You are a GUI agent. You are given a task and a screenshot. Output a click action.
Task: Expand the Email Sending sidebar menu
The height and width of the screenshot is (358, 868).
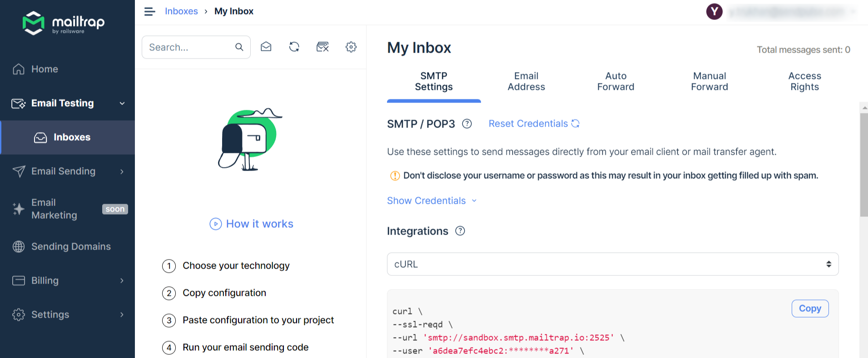68,171
